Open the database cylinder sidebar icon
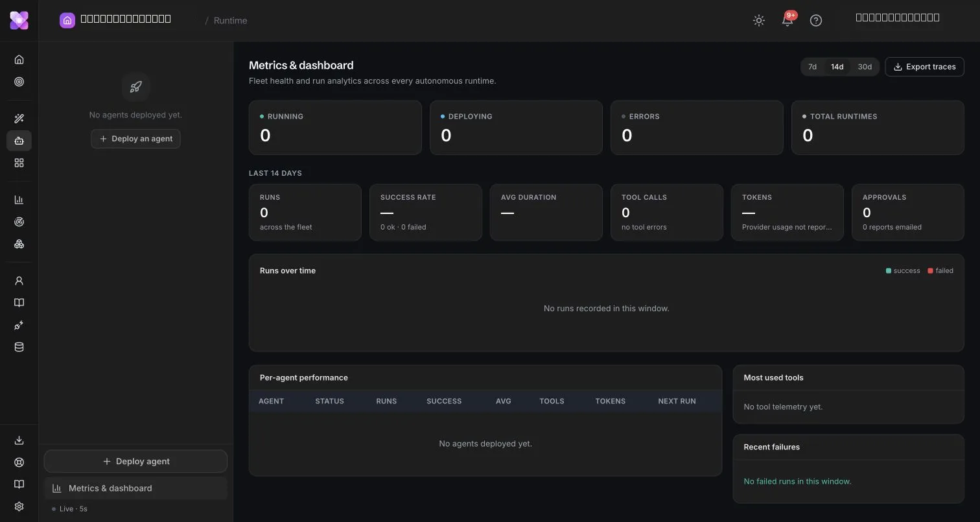The image size is (980, 522). [19, 347]
